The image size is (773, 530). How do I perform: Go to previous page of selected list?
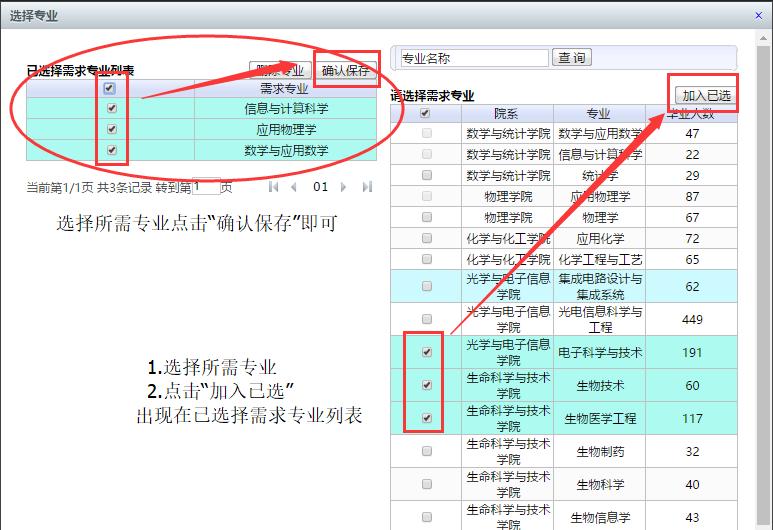(x=294, y=187)
